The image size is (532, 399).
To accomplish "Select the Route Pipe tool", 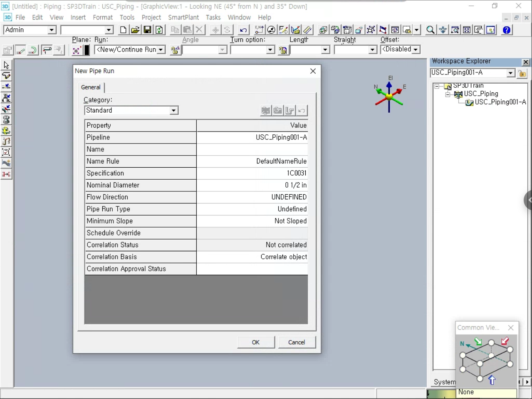I will (x=6, y=76).
